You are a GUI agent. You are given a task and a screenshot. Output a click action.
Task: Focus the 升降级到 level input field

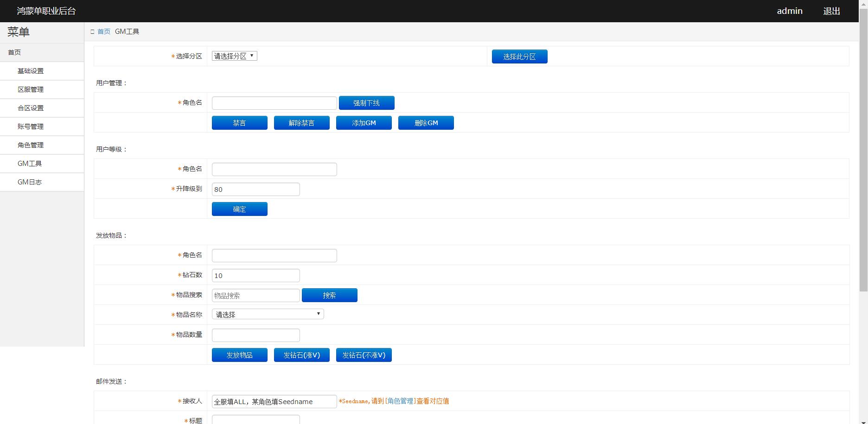coord(255,189)
